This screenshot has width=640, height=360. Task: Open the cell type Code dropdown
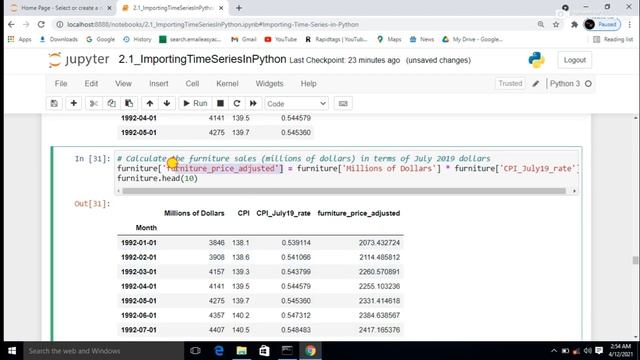tap(296, 104)
